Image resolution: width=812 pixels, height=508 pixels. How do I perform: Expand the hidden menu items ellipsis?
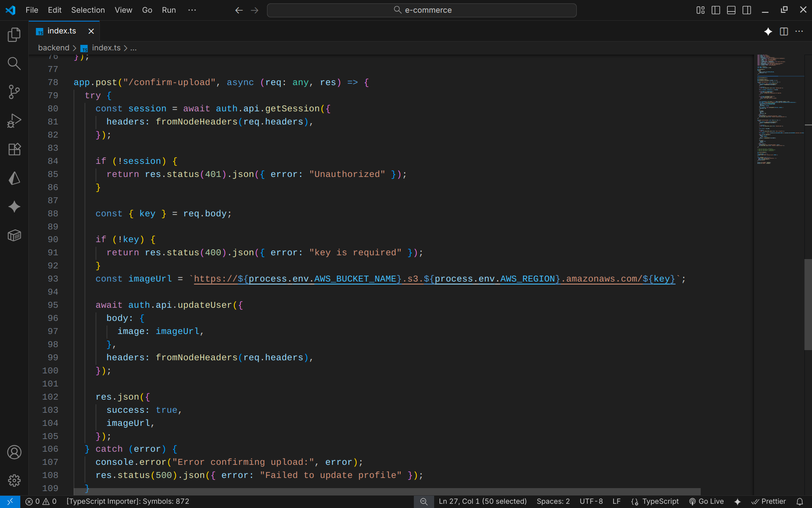[192, 10]
